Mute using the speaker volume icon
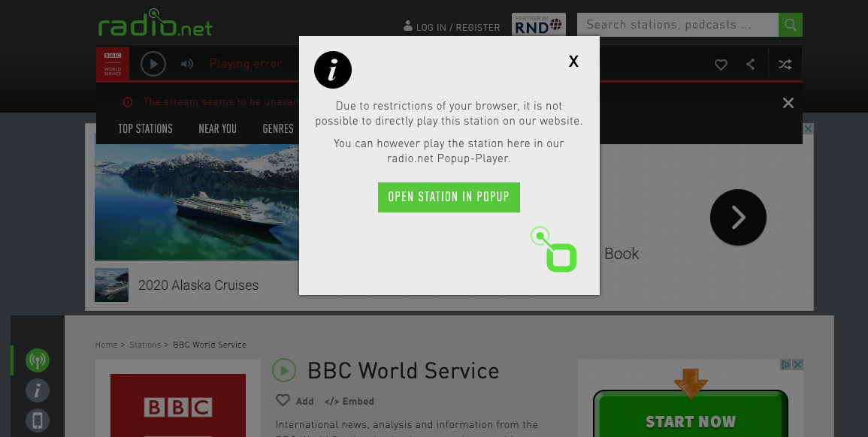 point(187,64)
